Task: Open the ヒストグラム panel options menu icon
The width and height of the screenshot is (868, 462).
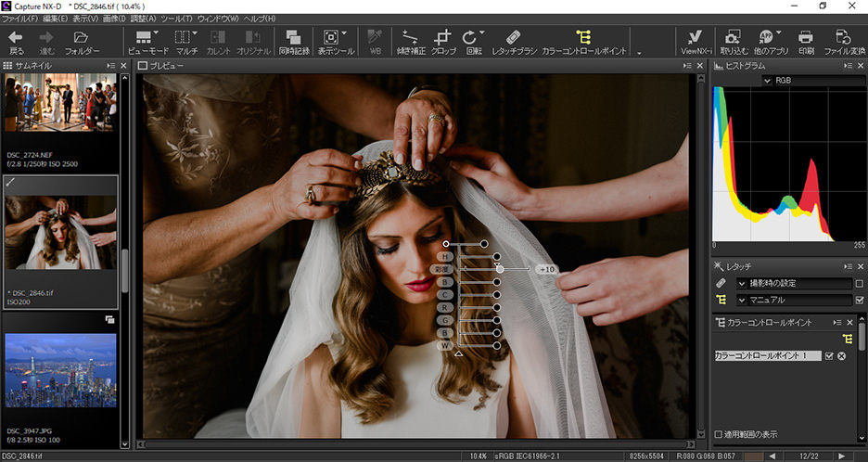Action: [848, 65]
